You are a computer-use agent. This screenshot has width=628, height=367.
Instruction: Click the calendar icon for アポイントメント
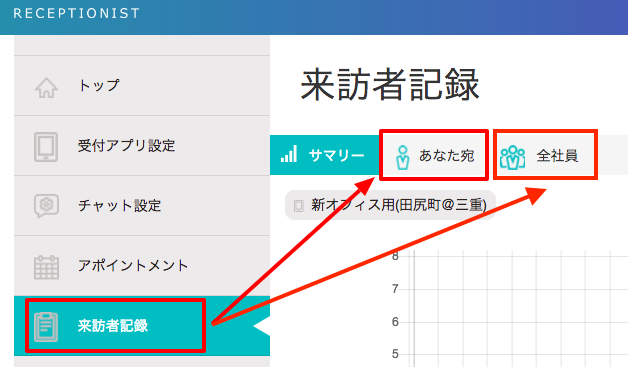click(46, 267)
